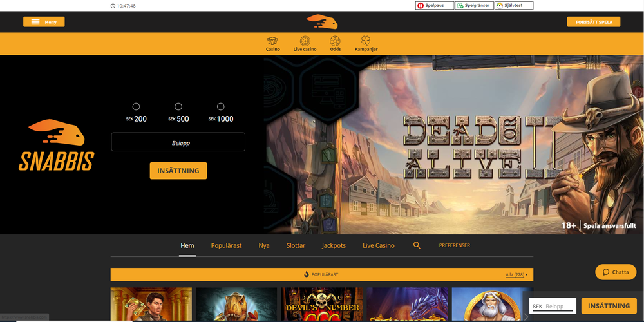Click the large Snabbis logo at left
The height and width of the screenshot is (322, 644).
(x=56, y=145)
